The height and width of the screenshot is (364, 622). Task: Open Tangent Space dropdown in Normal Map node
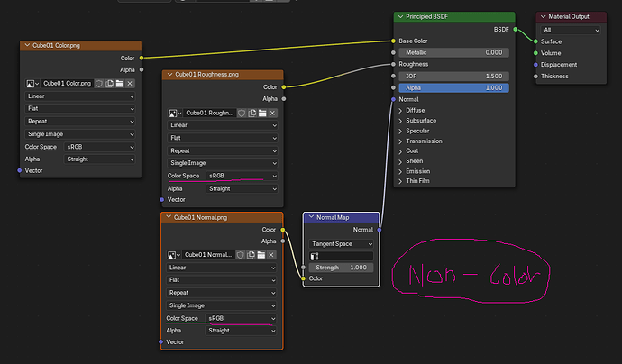(341, 244)
